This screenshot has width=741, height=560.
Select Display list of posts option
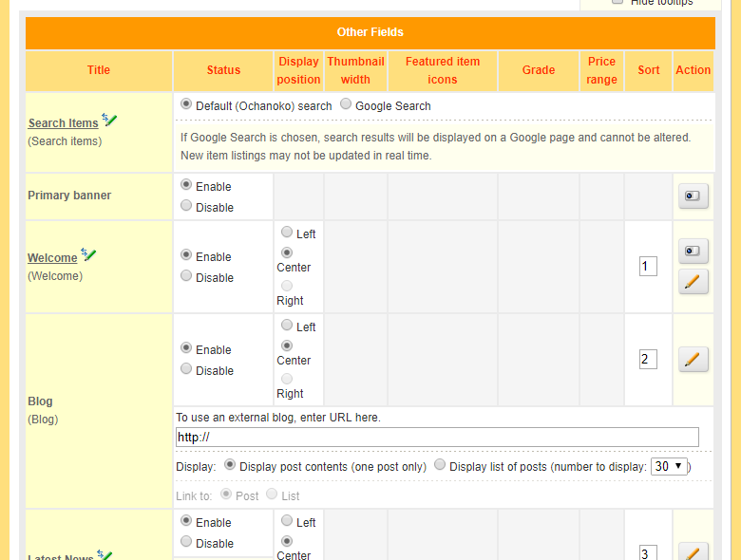tap(440, 465)
